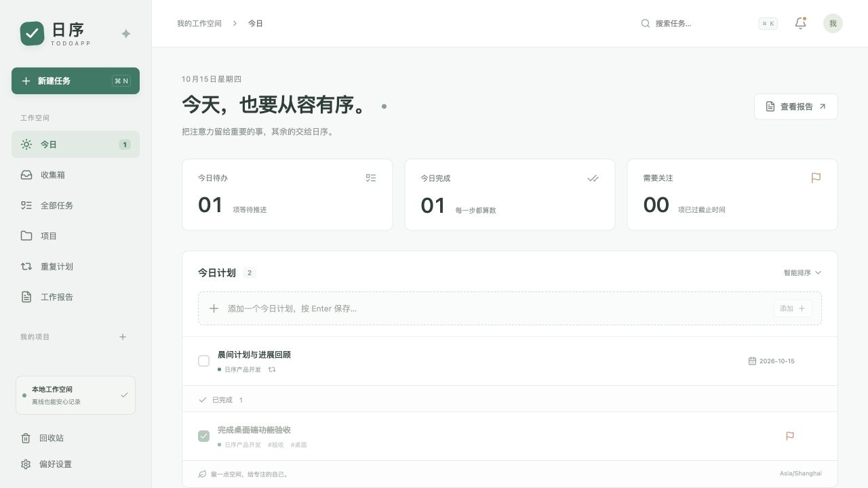Image resolution: width=868 pixels, height=488 pixels.
Task: Open the 今日 sidebar item
Action: tap(75, 144)
